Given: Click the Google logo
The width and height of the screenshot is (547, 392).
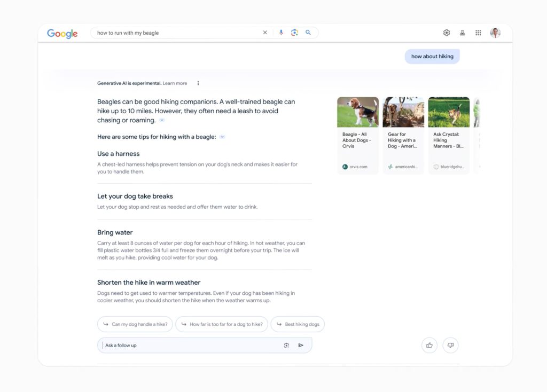Looking at the screenshot, I should [x=62, y=33].
